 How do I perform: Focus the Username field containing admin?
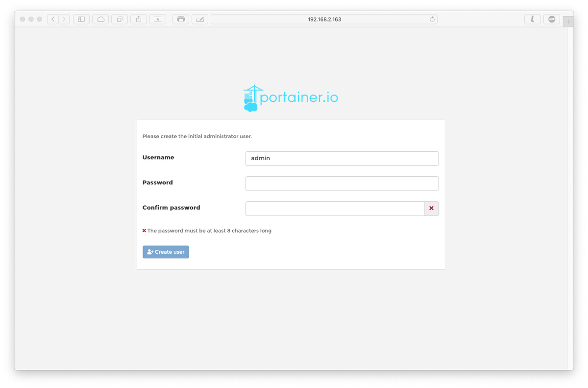(342, 158)
